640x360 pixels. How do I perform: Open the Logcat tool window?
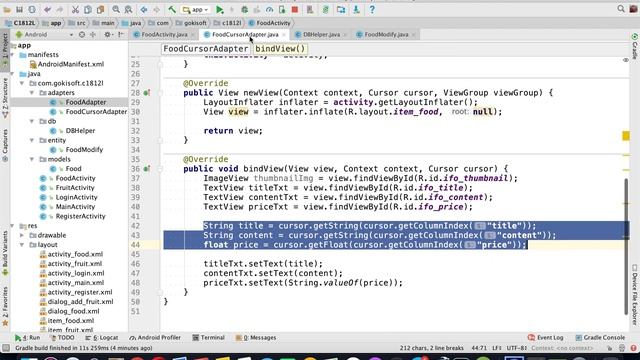coord(102,338)
